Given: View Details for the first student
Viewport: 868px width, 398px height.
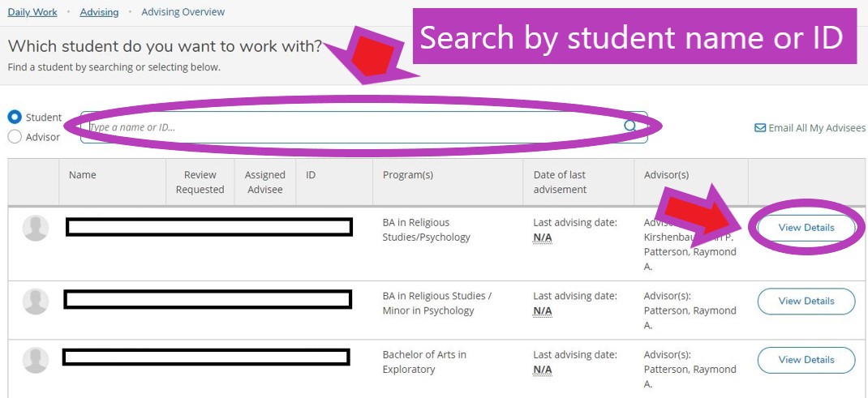Looking at the screenshot, I should [806, 228].
